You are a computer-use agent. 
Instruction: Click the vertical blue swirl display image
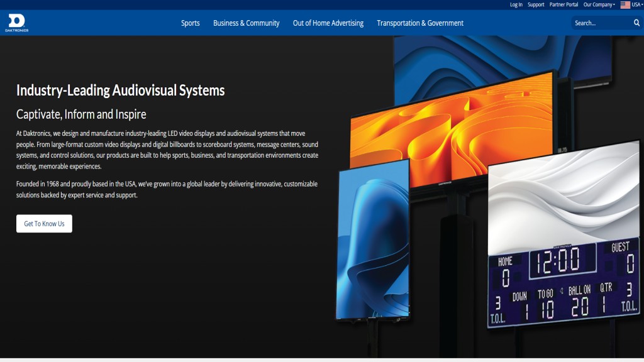click(x=373, y=239)
